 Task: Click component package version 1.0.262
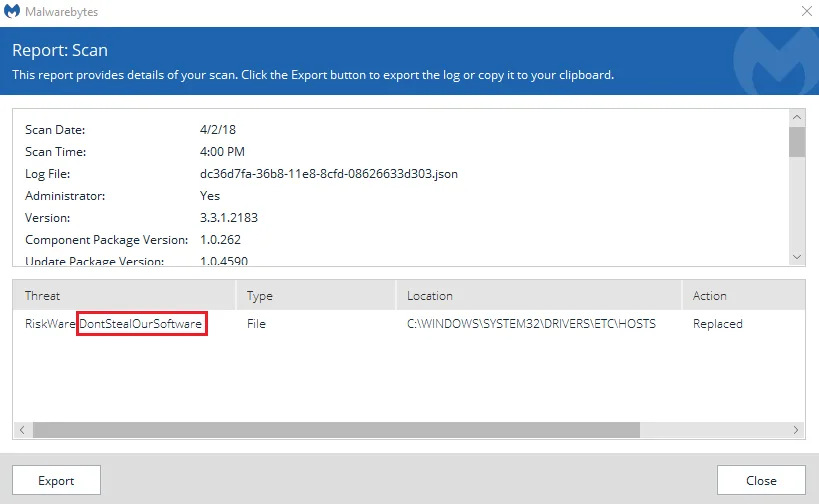tap(220, 240)
